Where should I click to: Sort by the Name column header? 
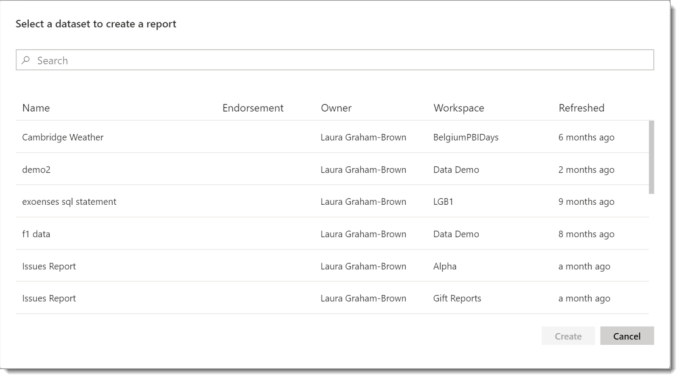(36, 108)
